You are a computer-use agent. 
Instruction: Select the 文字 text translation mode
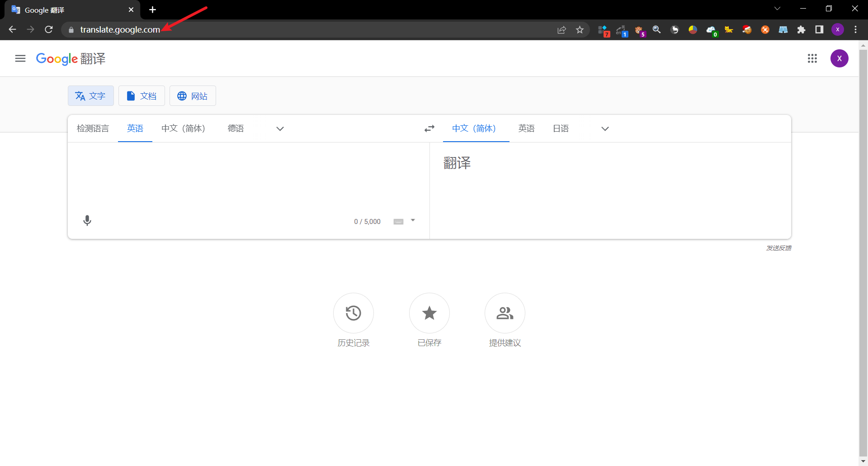91,96
